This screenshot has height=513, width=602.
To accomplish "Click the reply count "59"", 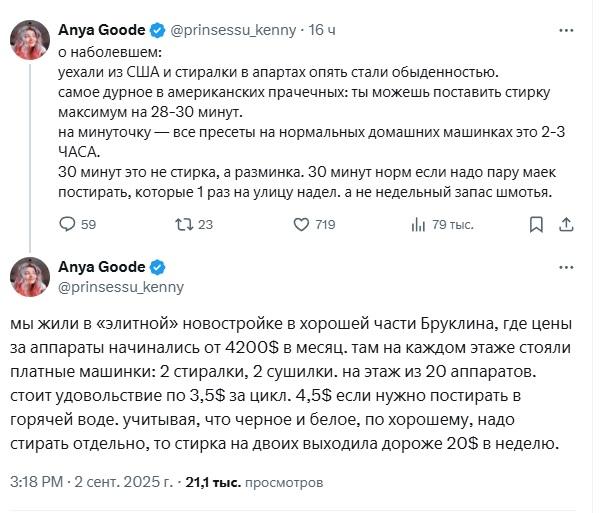I will 88,225.
